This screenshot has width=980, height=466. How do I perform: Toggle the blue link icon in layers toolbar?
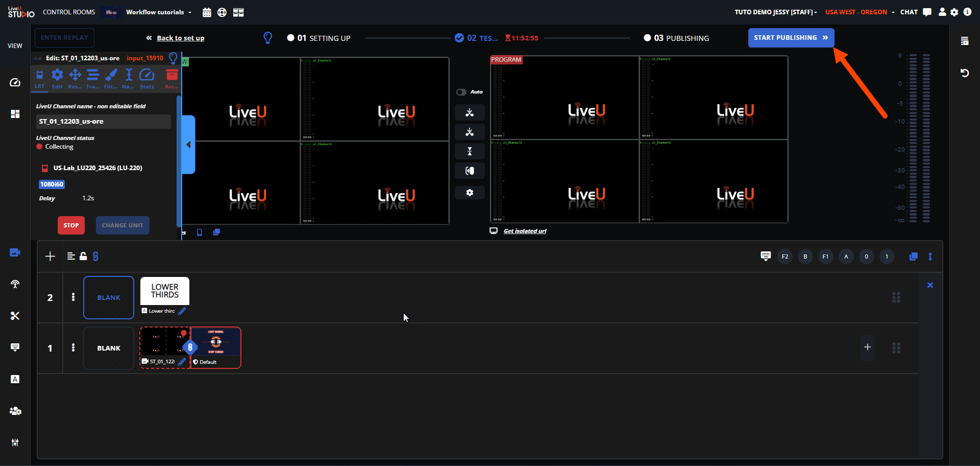tap(95, 257)
